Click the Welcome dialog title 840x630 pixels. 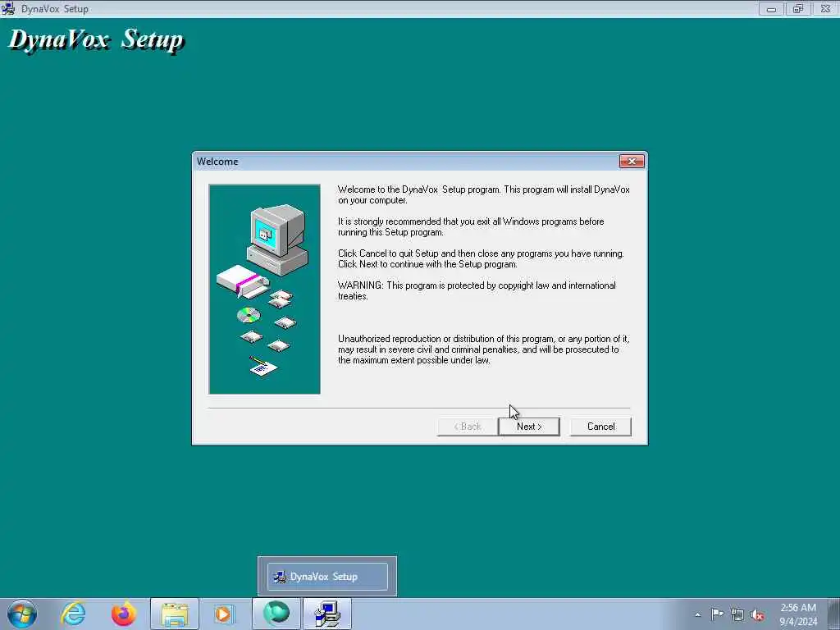(x=217, y=162)
